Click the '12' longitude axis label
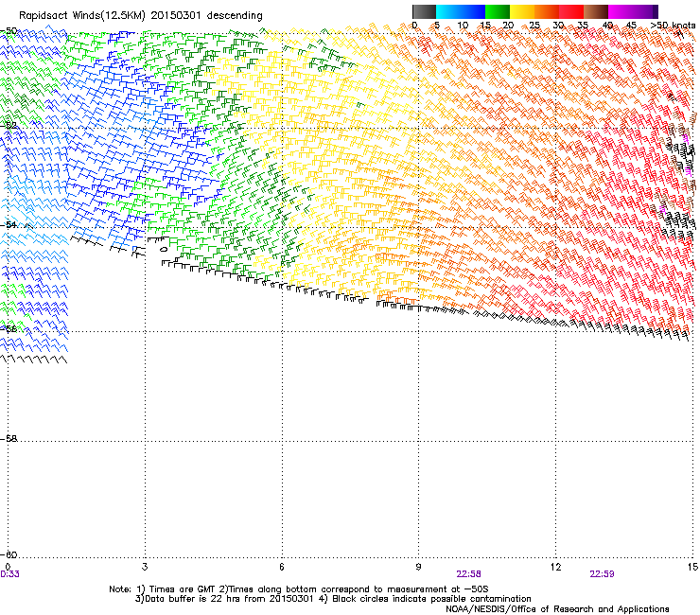Viewport: 700px width, 615px height. coord(555,567)
